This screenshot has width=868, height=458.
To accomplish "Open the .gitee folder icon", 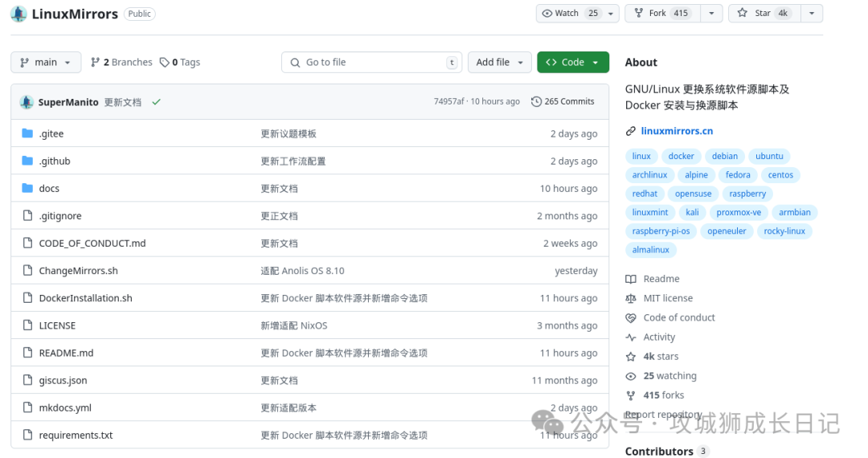I will click(27, 133).
